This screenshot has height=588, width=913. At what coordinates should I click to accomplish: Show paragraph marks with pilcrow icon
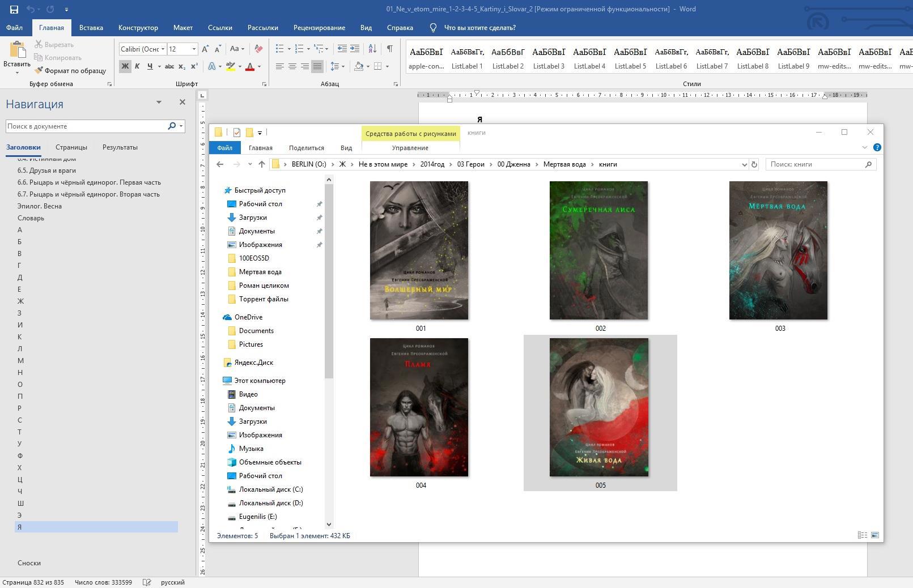coord(389,49)
